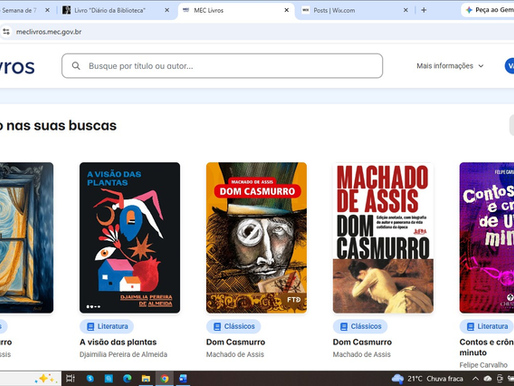
Task: Open the Contos e crônicas book cover
Action: click(x=487, y=238)
